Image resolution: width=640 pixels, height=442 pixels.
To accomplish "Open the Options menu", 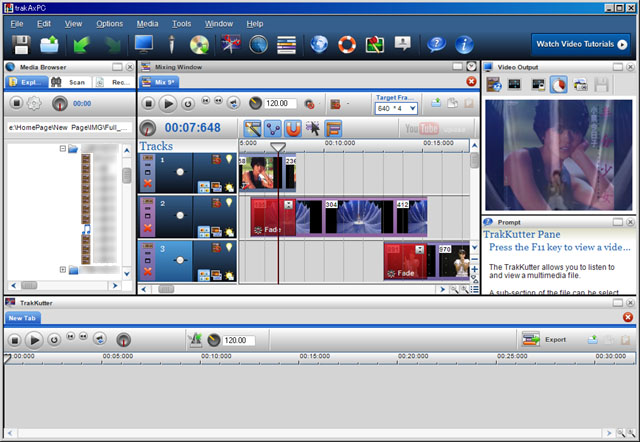I will click(109, 24).
